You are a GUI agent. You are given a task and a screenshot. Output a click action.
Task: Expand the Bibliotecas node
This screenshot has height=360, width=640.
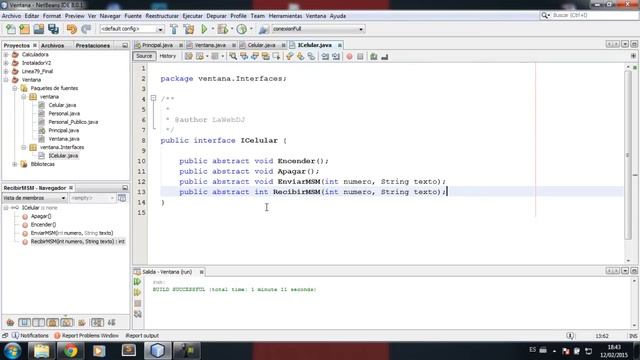point(15,164)
